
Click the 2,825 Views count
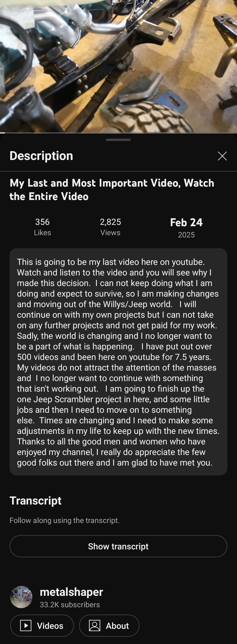[110, 226]
